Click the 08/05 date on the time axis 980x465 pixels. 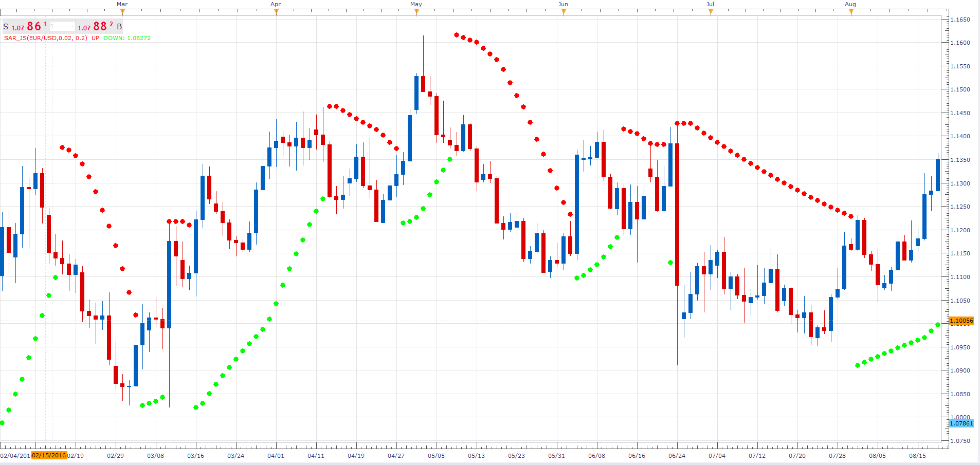[877, 456]
